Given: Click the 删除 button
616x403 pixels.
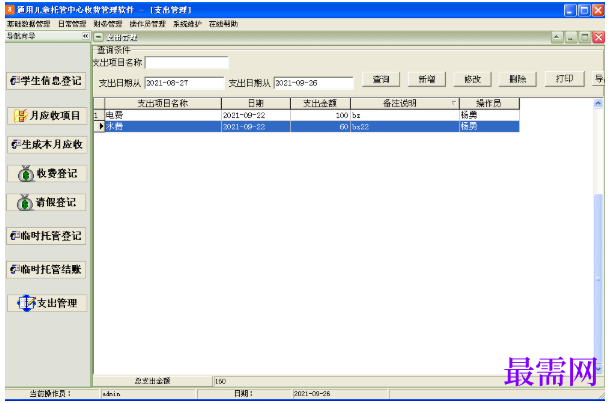Looking at the screenshot, I should [518, 79].
